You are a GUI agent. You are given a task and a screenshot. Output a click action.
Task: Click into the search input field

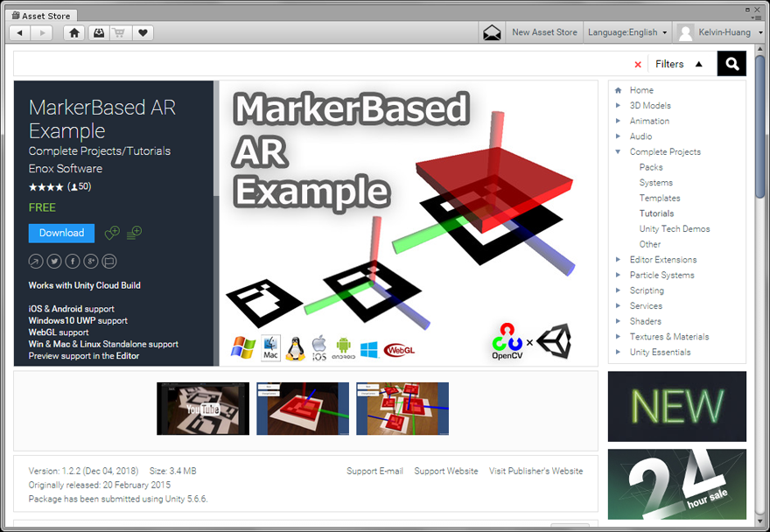pyautogui.click(x=322, y=64)
